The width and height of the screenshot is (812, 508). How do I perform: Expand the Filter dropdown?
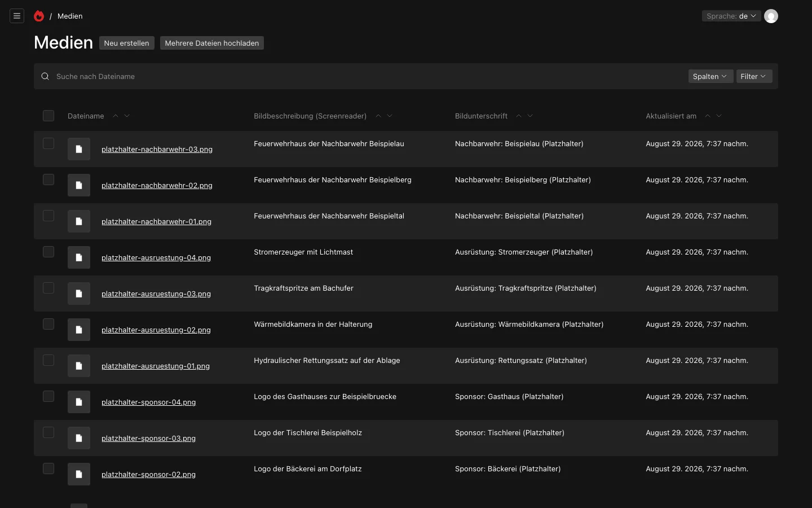coord(754,76)
